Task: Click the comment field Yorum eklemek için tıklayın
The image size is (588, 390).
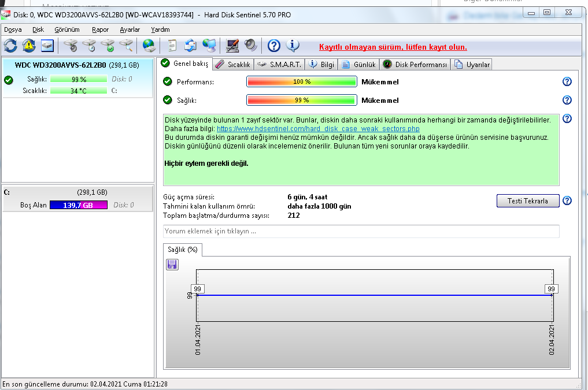Action: [x=361, y=231]
